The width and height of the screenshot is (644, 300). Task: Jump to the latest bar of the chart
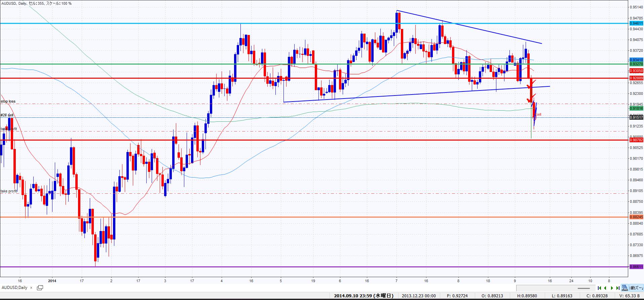tap(618, 288)
